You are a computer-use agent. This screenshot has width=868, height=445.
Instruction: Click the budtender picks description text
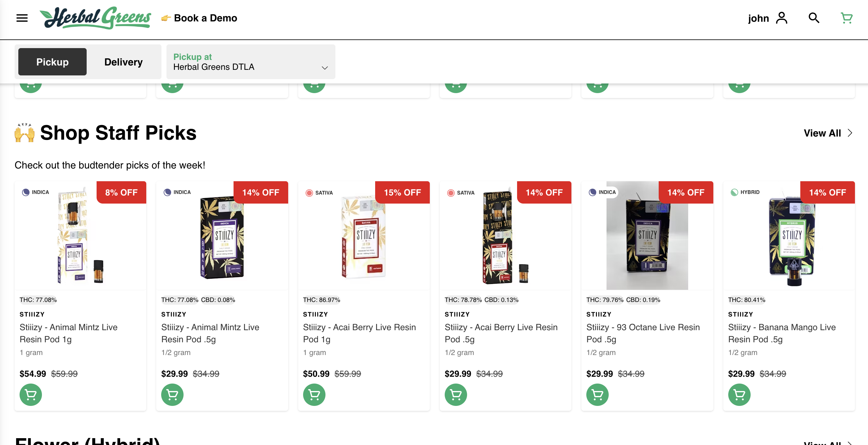110,165
